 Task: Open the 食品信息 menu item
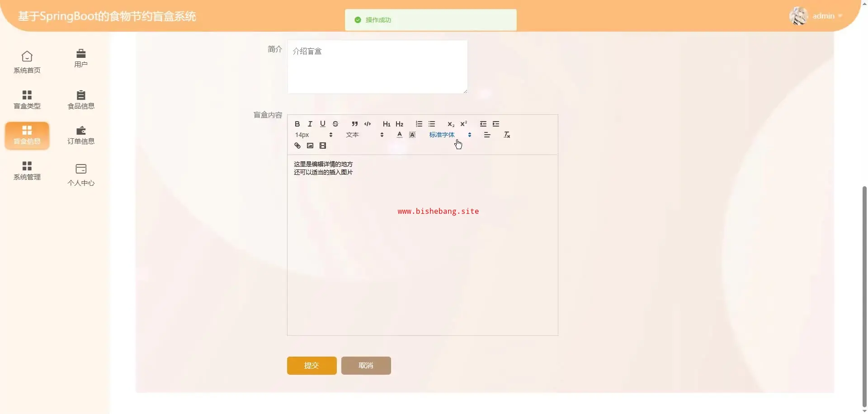click(x=81, y=100)
